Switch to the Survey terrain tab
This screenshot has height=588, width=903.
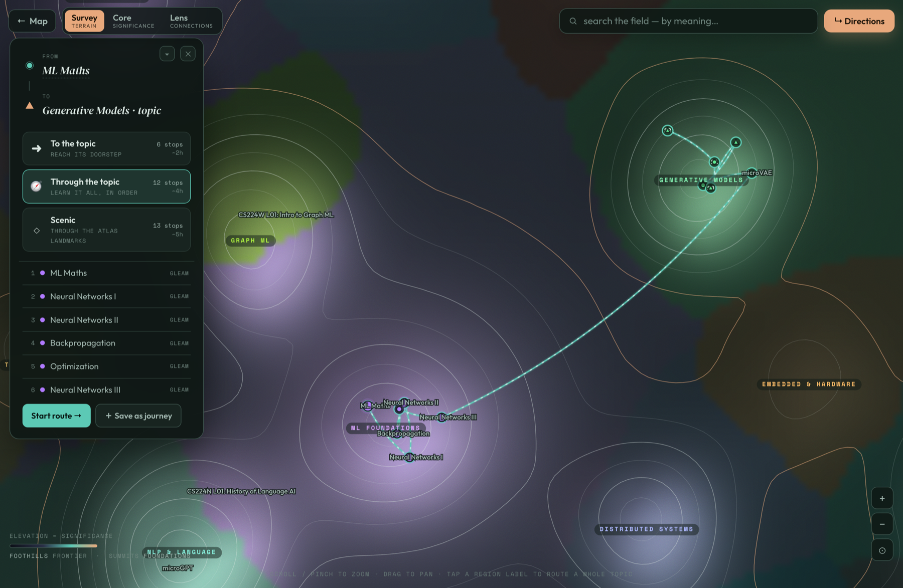pyautogui.click(x=84, y=21)
